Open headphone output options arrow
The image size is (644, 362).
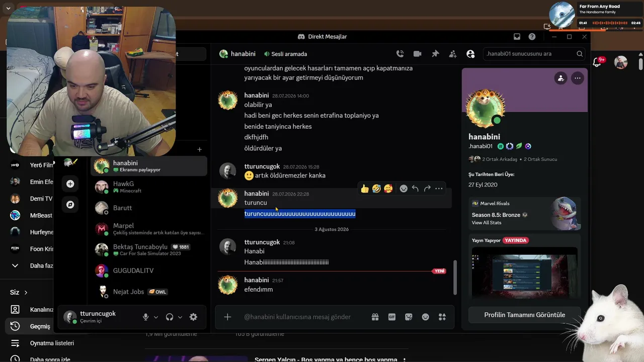pos(180,317)
